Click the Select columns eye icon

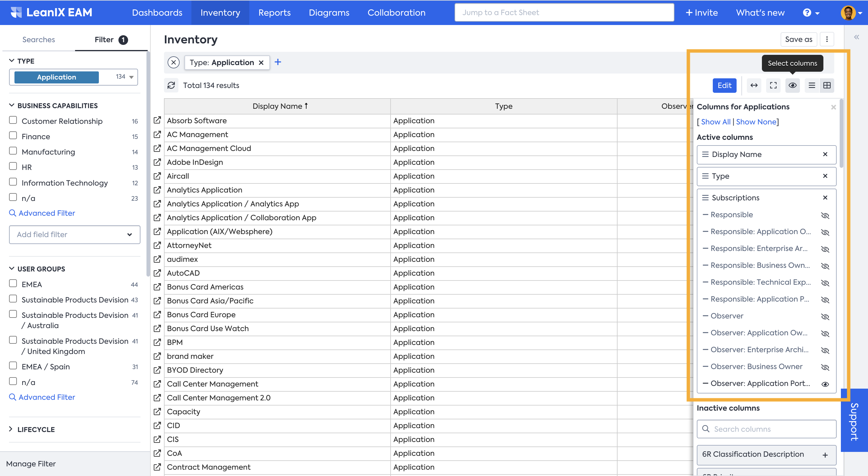tap(793, 85)
